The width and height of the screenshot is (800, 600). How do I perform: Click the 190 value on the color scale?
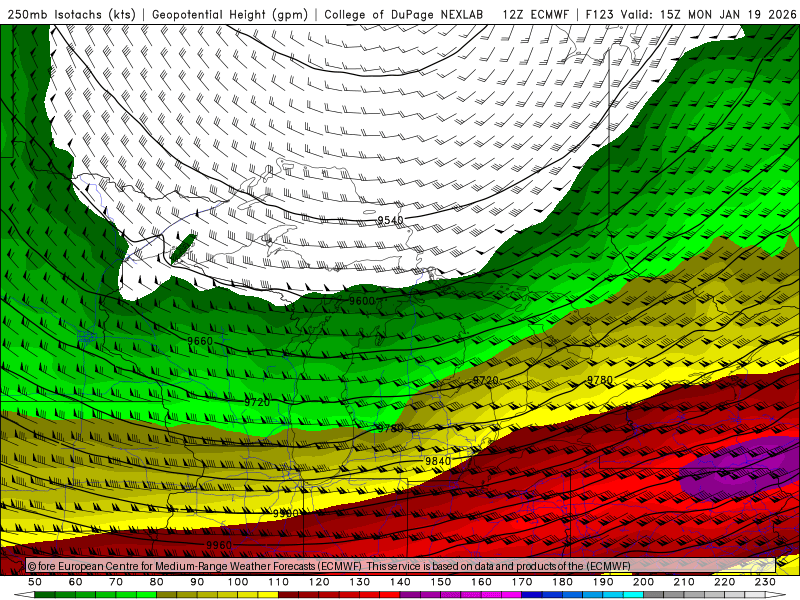click(x=603, y=582)
